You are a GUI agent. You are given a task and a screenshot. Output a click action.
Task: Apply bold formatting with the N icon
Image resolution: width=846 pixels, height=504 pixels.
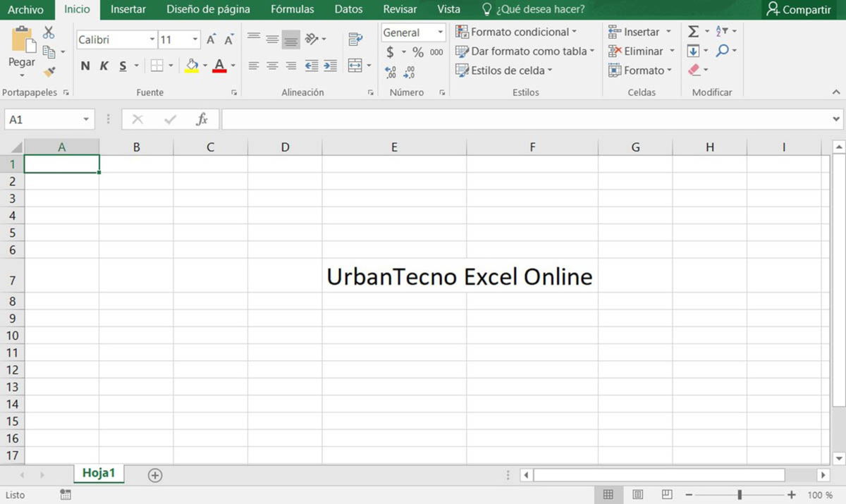point(85,65)
